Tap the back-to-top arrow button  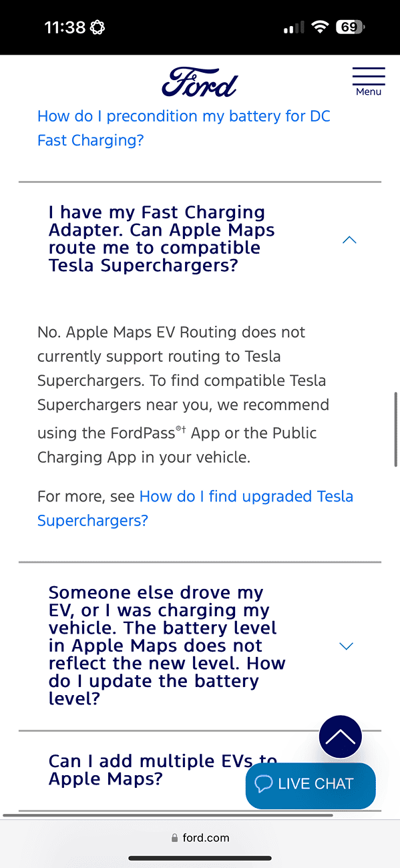tap(340, 736)
